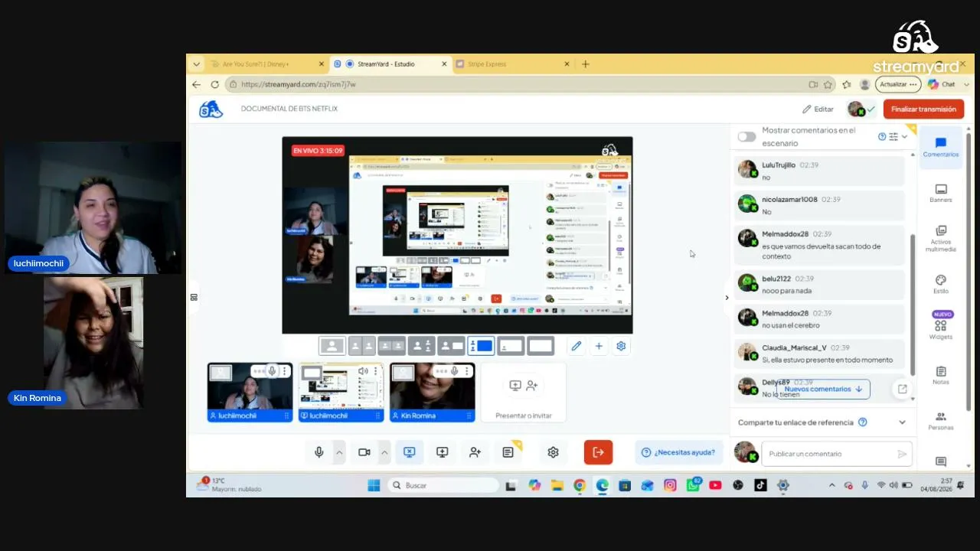The image size is (980, 551).
Task: Mute the studio microphone in the bottom bar
Action: [319, 452]
